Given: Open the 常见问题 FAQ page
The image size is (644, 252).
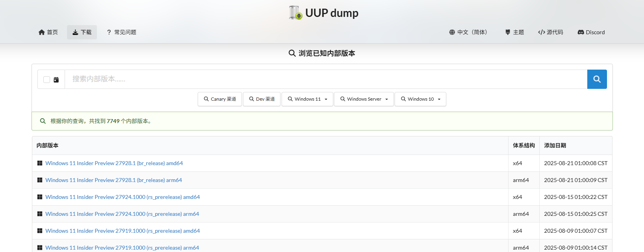Looking at the screenshot, I should tap(121, 32).
